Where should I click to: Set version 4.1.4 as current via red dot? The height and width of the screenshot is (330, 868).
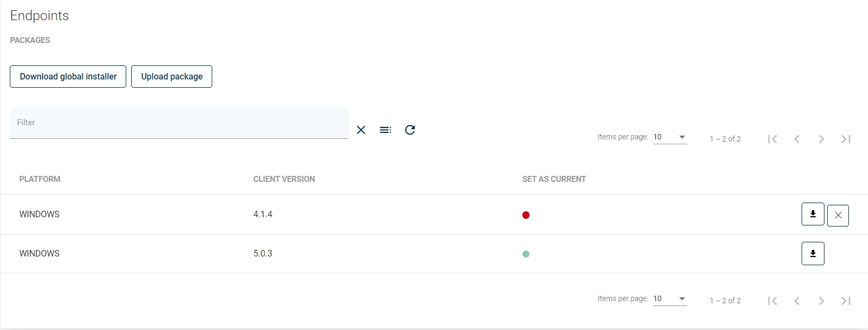click(x=526, y=215)
